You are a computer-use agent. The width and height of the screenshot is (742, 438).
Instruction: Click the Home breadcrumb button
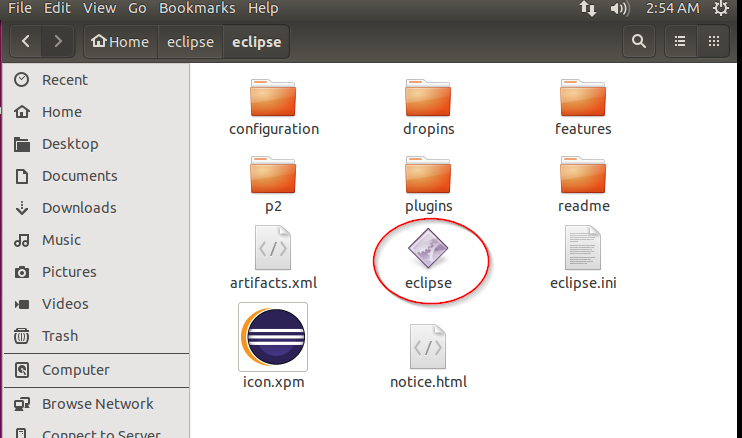(120, 42)
